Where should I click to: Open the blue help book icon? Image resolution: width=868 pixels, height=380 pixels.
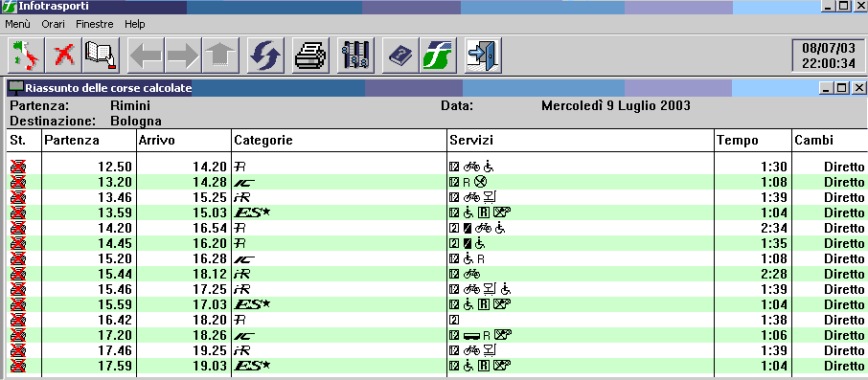point(400,56)
